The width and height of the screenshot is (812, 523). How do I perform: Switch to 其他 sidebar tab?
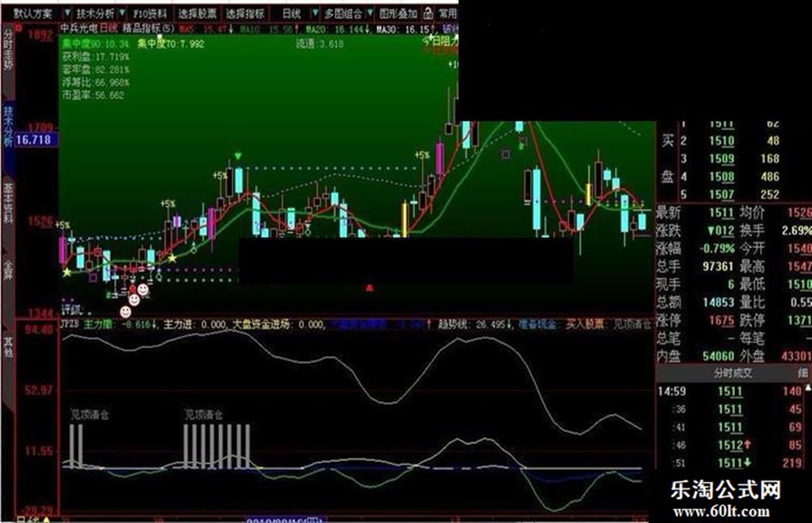[8, 347]
